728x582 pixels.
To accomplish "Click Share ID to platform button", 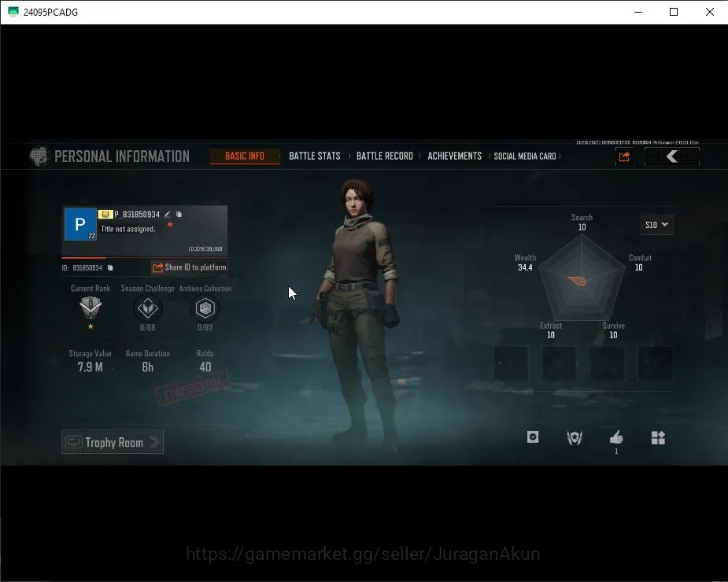I will (190, 267).
